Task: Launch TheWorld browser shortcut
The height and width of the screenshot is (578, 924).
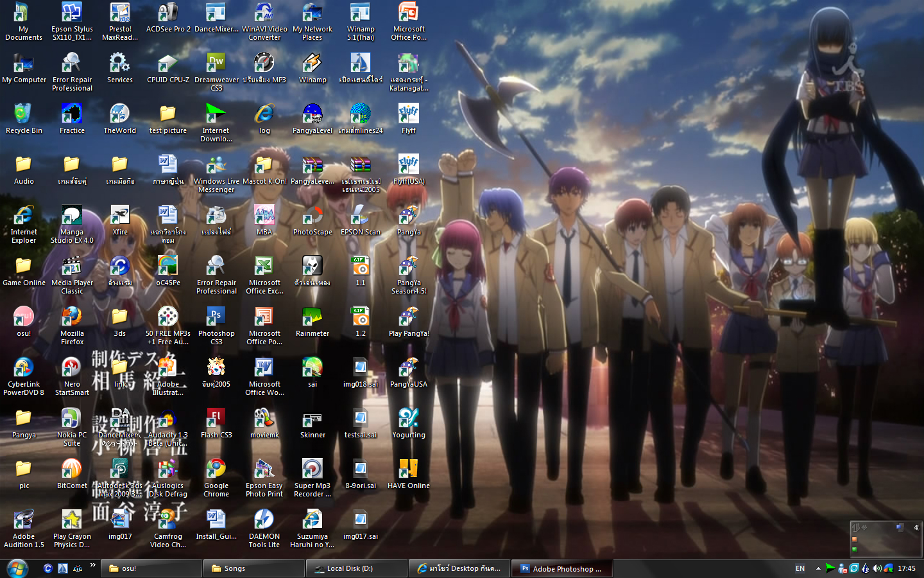Action: [x=120, y=119]
